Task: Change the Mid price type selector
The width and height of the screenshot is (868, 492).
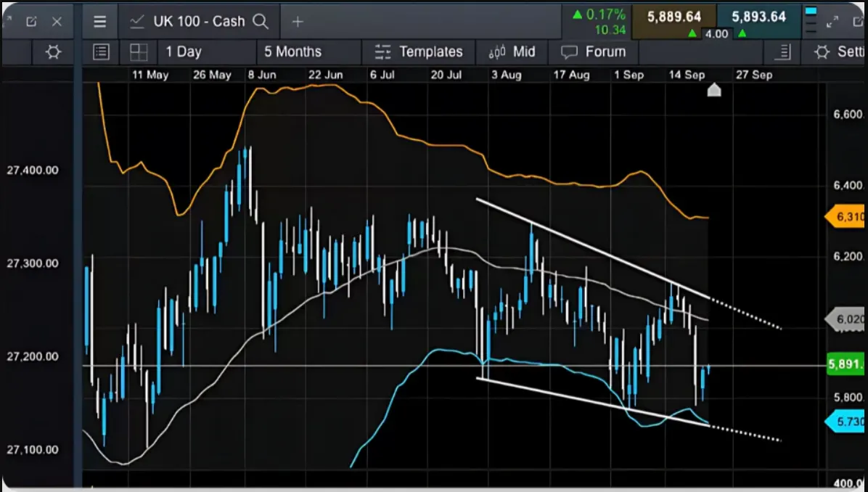Action: click(x=512, y=52)
